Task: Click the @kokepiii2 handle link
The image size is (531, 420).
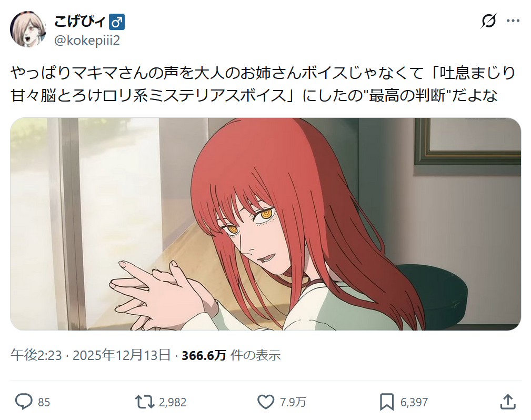Action: coord(87,41)
